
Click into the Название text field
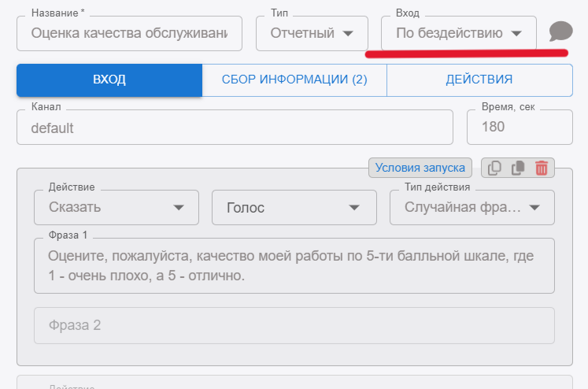point(130,34)
